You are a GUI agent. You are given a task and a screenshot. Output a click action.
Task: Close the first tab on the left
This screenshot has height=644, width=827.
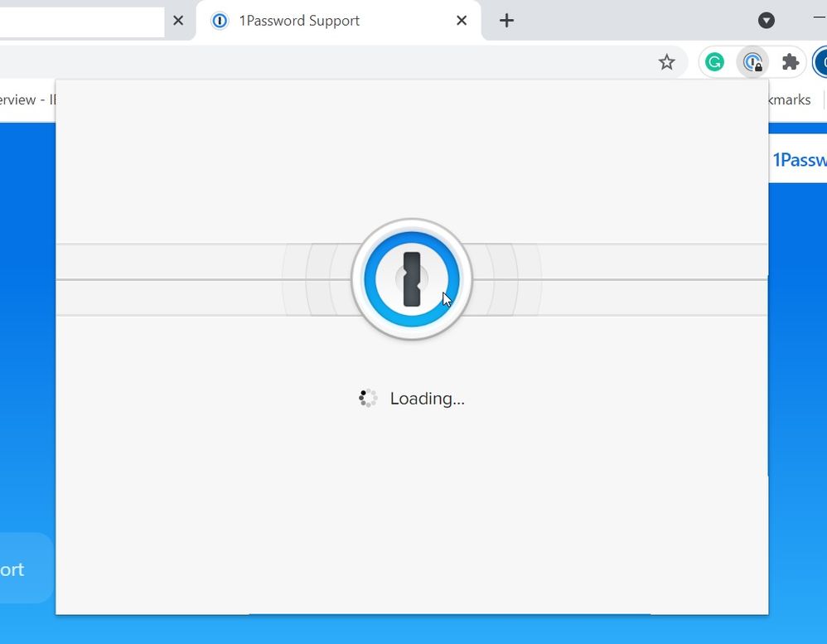[x=177, y=21]
